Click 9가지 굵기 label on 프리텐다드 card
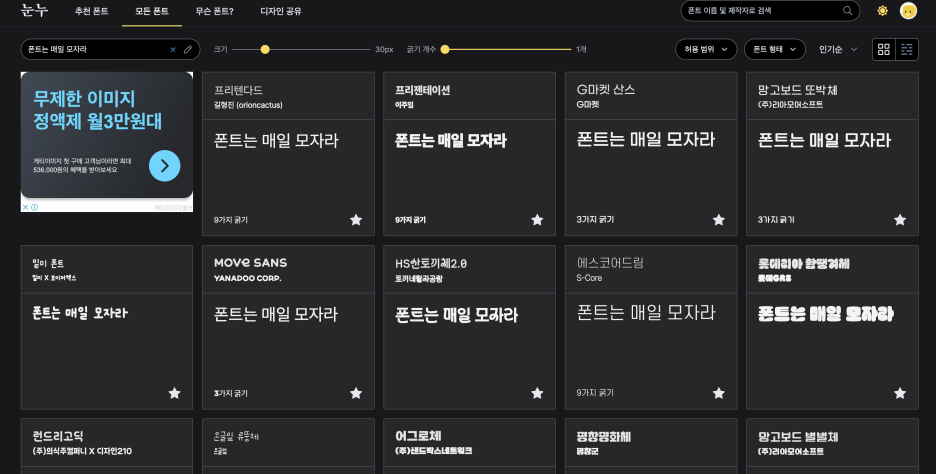This screenshot has height=474, width=936. tap(230, 220)
